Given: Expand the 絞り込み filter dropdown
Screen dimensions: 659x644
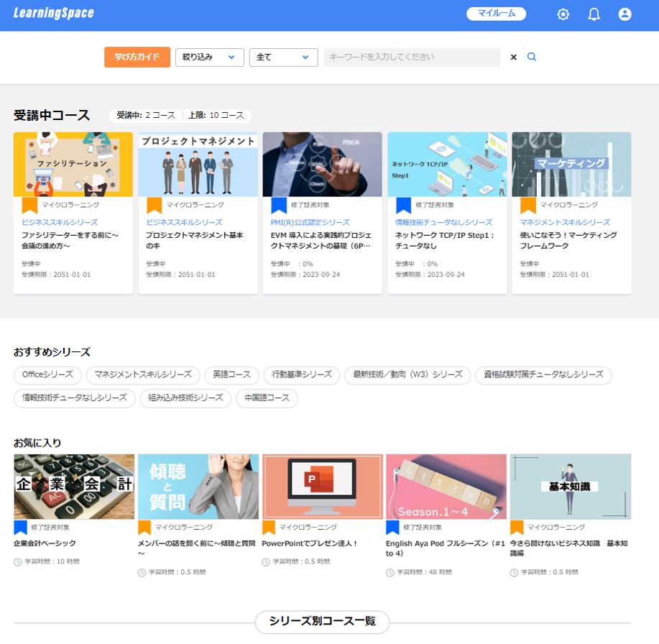Looking at the screenshot, I should [209, 57].
